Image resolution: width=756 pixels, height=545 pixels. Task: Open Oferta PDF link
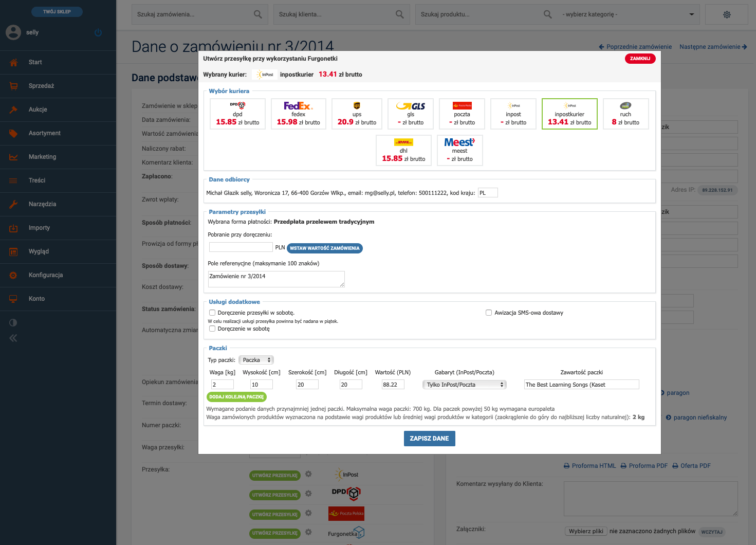click(x=692, y=466)
